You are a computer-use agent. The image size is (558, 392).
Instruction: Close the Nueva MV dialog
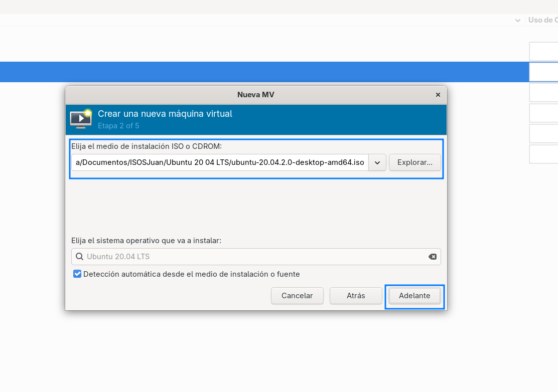pyautogui.click(x=438, y=95)
